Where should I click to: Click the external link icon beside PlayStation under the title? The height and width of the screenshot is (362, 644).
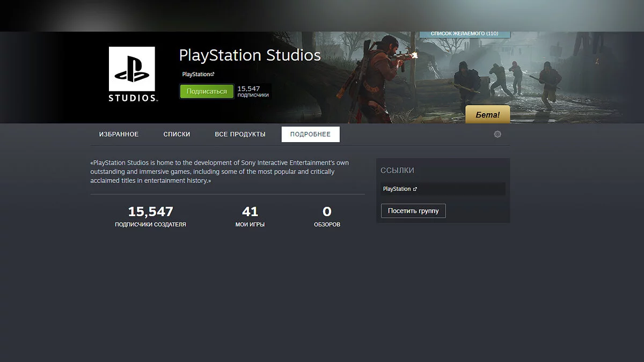coord(213,75)
